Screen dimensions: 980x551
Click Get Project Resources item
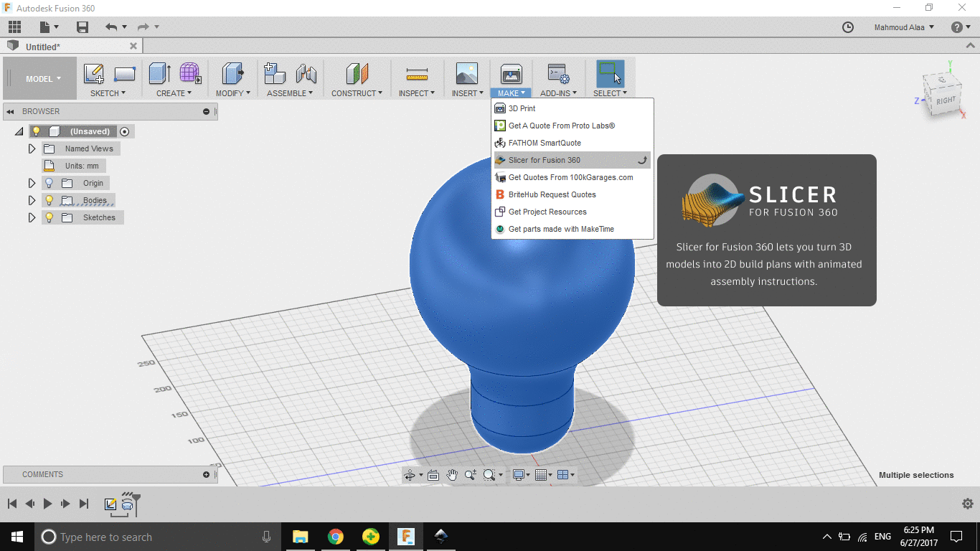point(572,212)
